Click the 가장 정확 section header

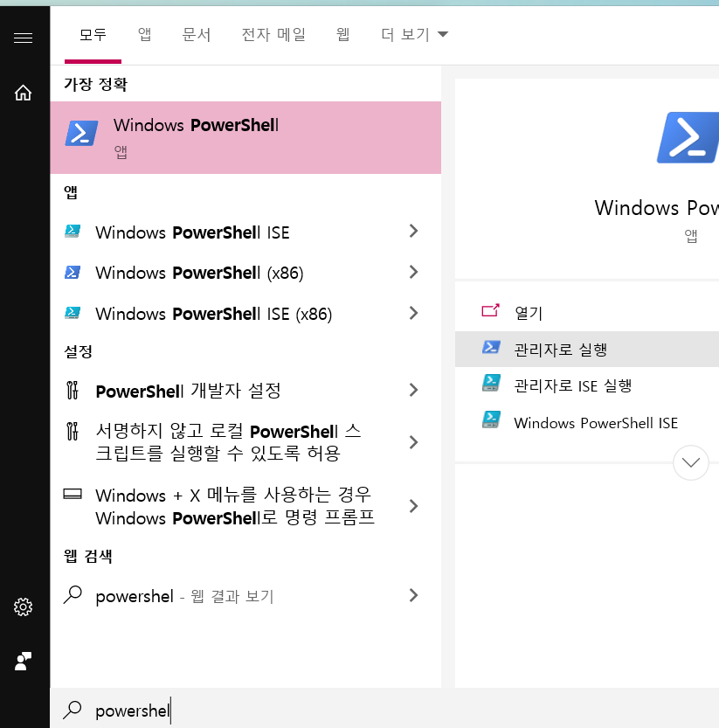point(95,85)
